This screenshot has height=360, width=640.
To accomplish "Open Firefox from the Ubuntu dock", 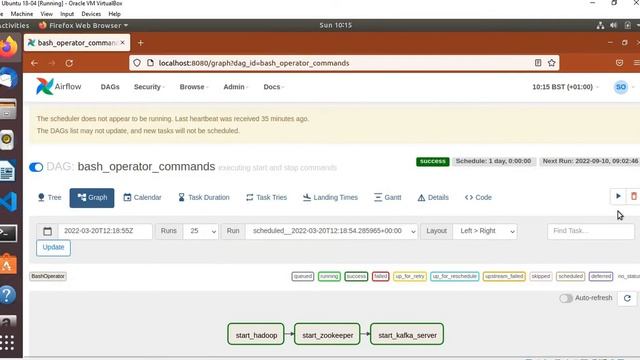I will tap(8, 47).
